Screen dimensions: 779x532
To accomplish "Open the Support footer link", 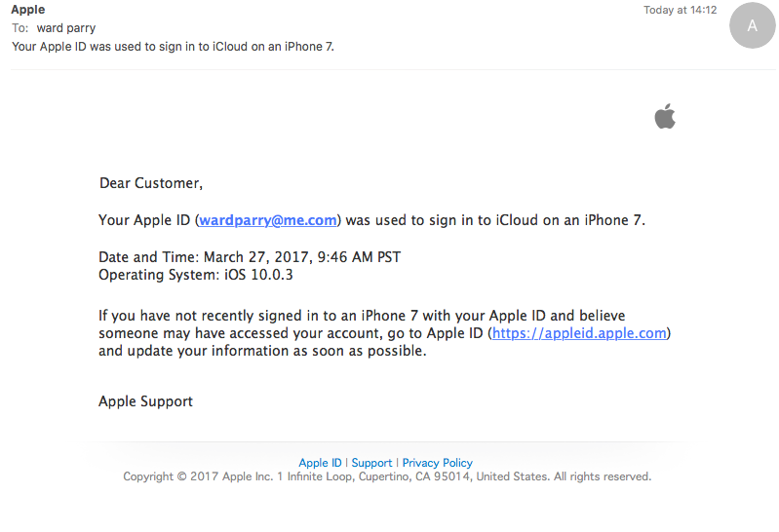I will click(371, 463).
